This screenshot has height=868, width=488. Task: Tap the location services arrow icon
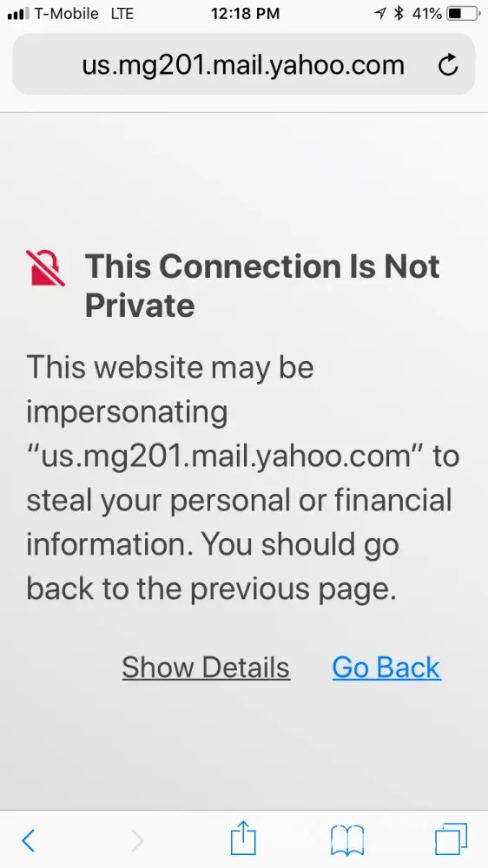click(379, 13)
